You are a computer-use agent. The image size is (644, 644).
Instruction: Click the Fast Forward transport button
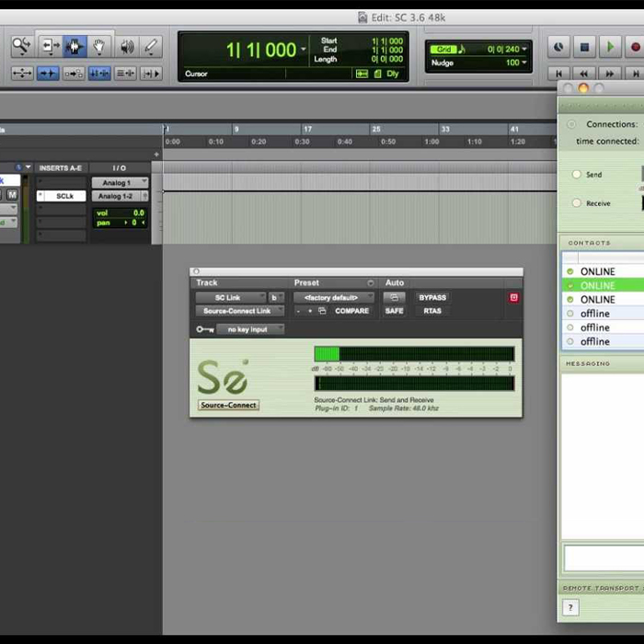pyautogui.click(x=610, y=74)
